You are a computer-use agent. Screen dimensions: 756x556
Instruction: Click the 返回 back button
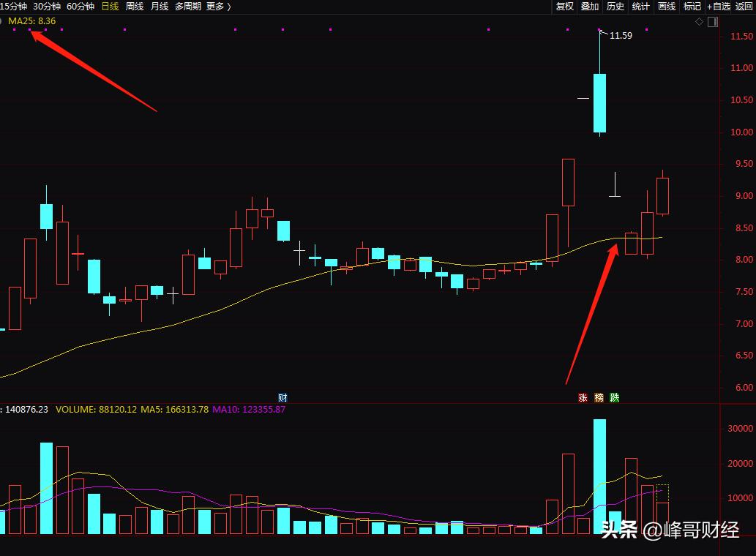point(744,7)
